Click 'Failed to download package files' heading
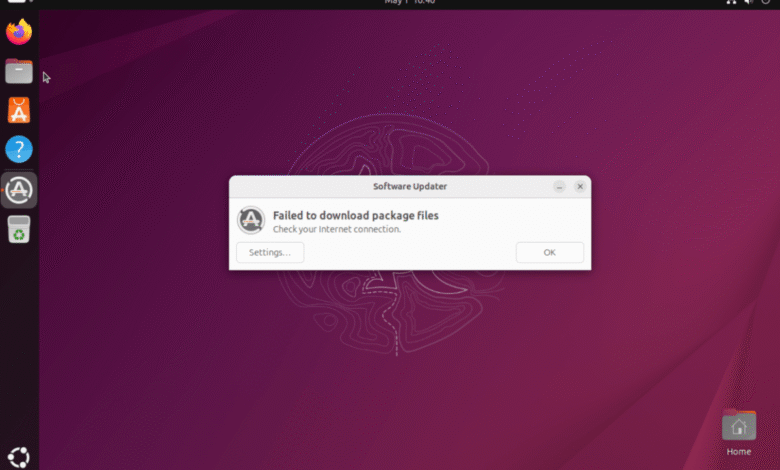Image resolution: width=780 pixels, height=470 pixels. 356,215
